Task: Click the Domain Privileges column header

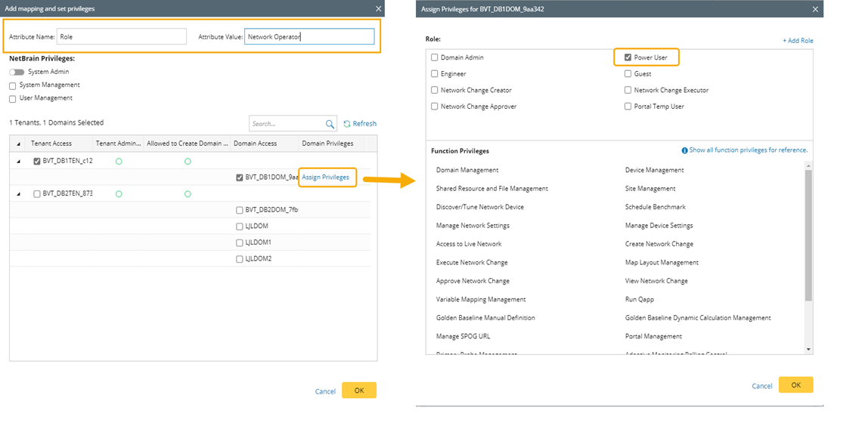Action: point(327,143)
